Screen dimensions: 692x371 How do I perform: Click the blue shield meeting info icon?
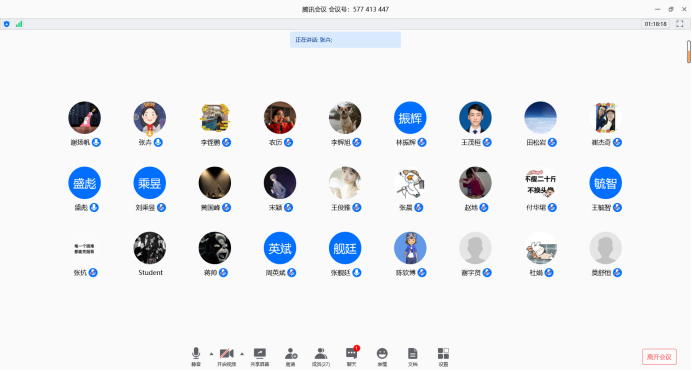coord(7,24)
